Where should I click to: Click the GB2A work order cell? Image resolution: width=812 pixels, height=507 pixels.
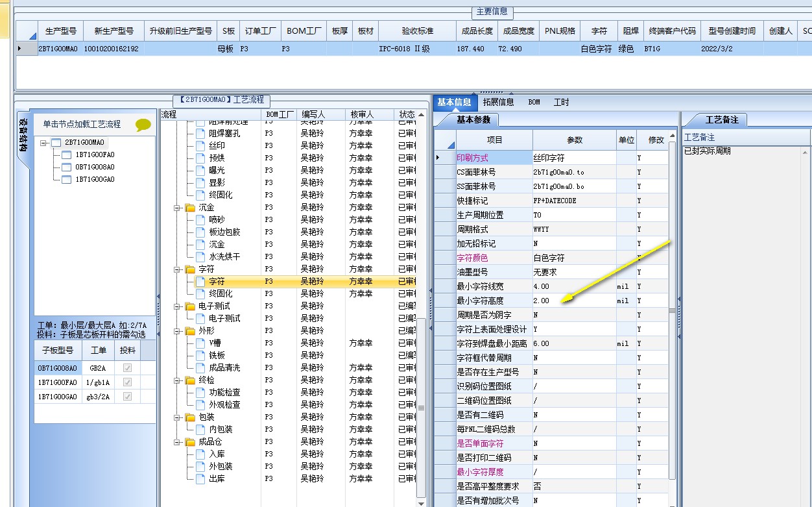[98, 368]
